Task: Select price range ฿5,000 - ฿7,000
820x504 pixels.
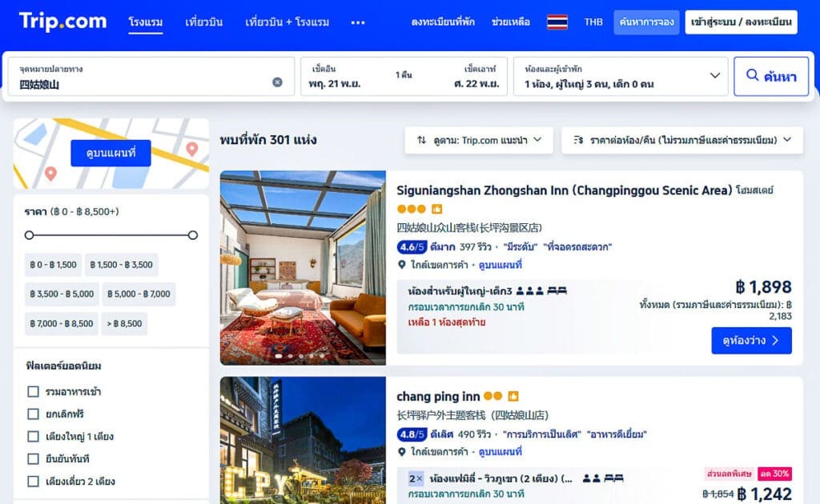Action: point(139,294)
